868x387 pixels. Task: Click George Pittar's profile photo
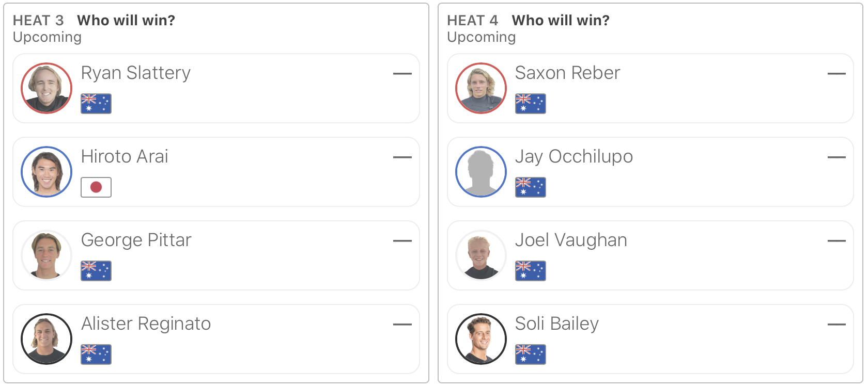[47, 255]
